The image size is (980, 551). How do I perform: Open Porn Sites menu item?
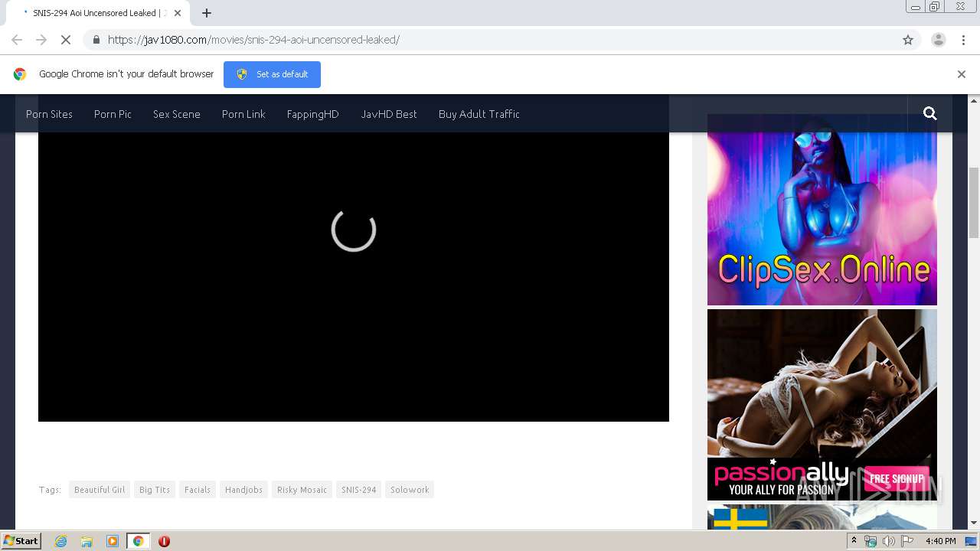click(x=49, y=114)
